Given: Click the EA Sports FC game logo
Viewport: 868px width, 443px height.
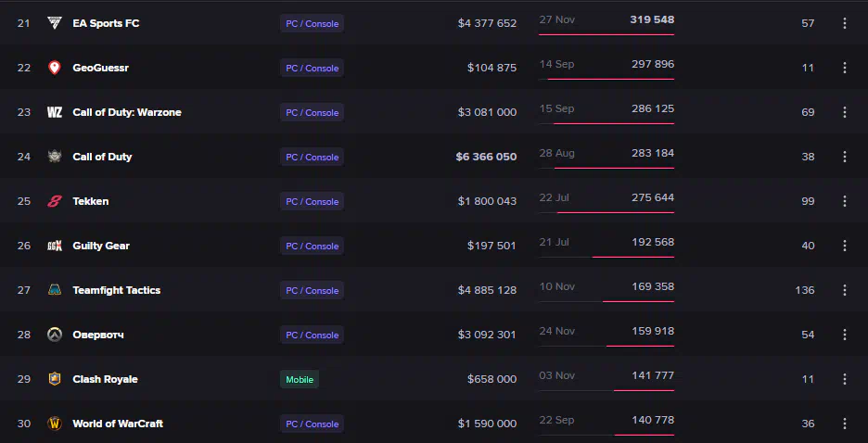Looking at the screenshot, I should [54, 23].
